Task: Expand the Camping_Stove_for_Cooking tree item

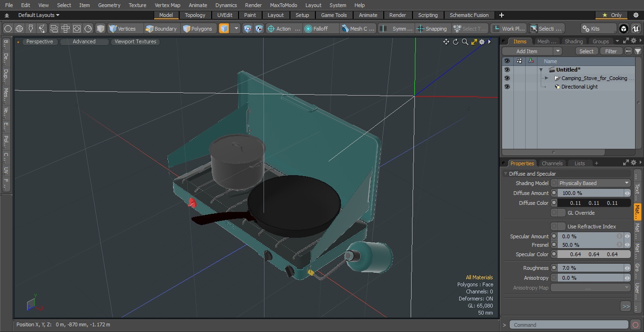Action: pyautogui.click(x=546, y=78)
